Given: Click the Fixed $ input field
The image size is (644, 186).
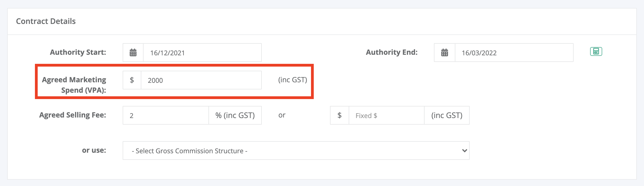Looking at the screenshot, I should pos(387,115).
